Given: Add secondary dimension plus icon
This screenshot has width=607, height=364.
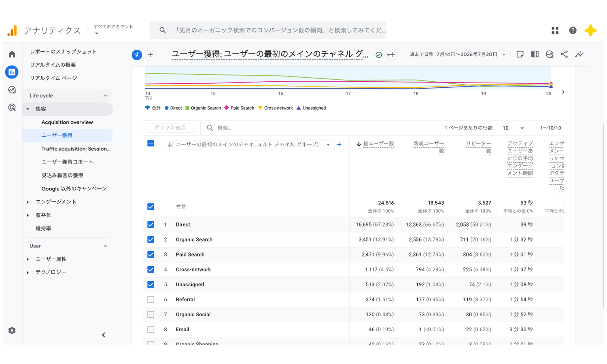Looking at the screenshot, I should pos(339,144).
